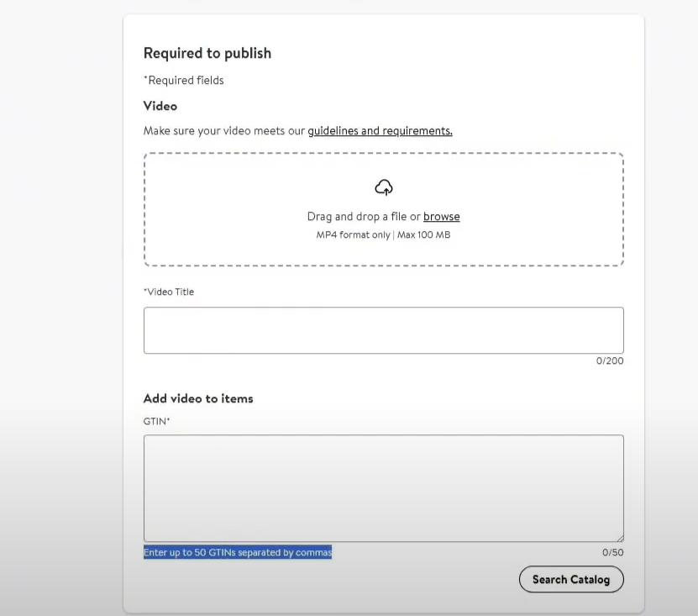Click inside the GTIN text area
Screen dimensions: 698x616
(383, 487)
